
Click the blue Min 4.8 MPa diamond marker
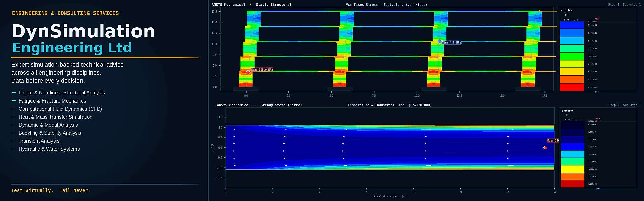(439, 41)
